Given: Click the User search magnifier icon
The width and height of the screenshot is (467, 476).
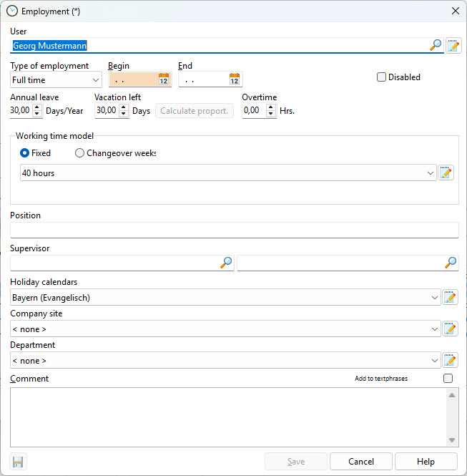Looking at the screenshot, I should click(436, 45).
